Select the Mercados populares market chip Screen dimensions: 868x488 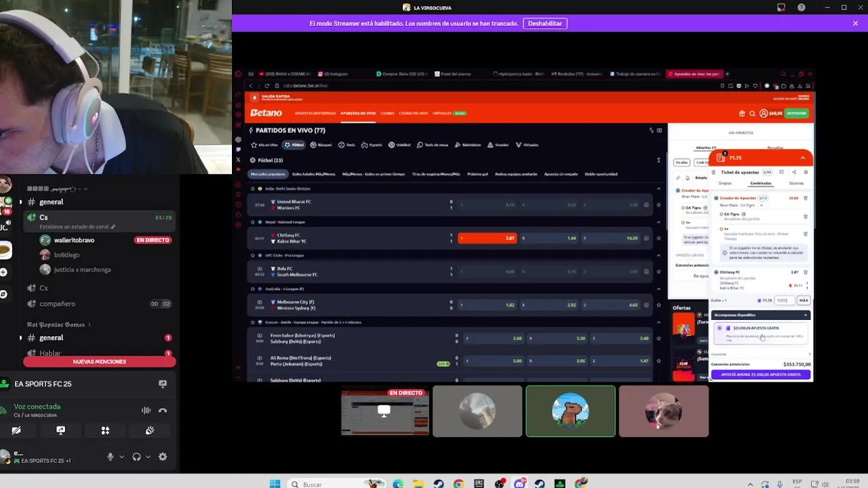[268, 174]
